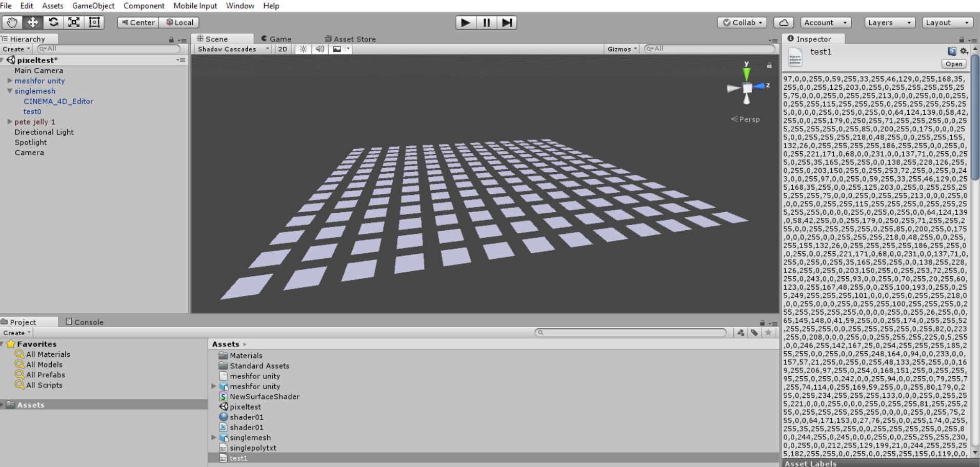This screenshot has height=467, width=980.
Task: Open the Account dropdown
Action: tap(826, 23)
